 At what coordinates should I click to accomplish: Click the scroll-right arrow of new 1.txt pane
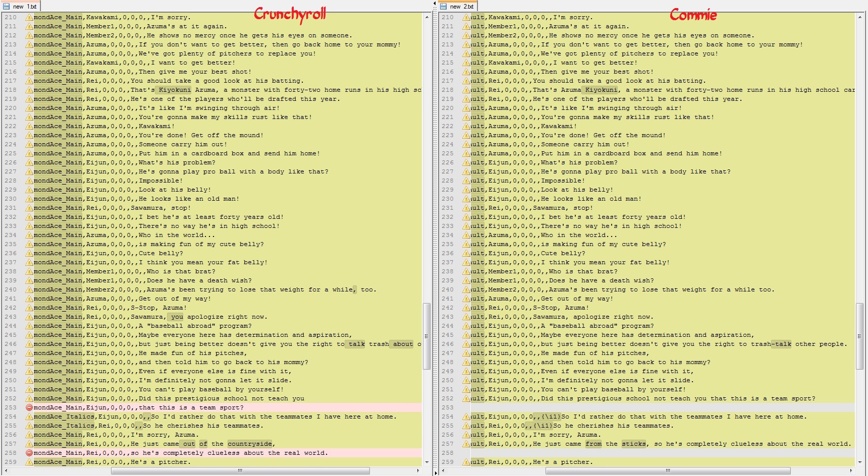click(418, 470)
